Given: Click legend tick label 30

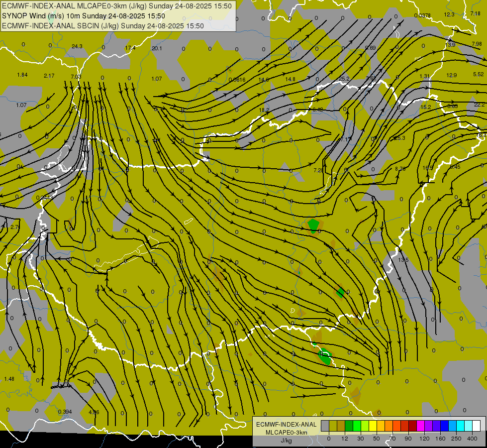Looking at the screenshot, I should click(360, 439).
